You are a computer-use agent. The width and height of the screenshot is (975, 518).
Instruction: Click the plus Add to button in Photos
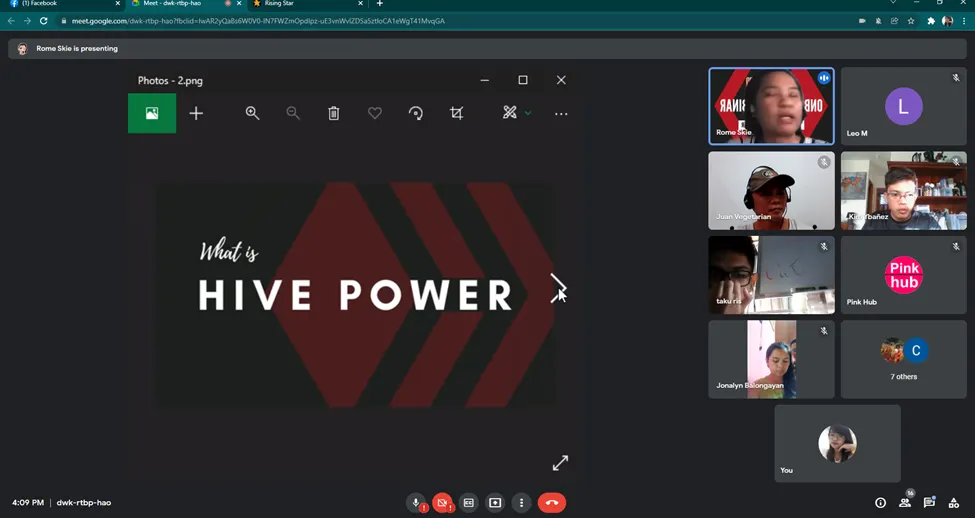[196, 113]
